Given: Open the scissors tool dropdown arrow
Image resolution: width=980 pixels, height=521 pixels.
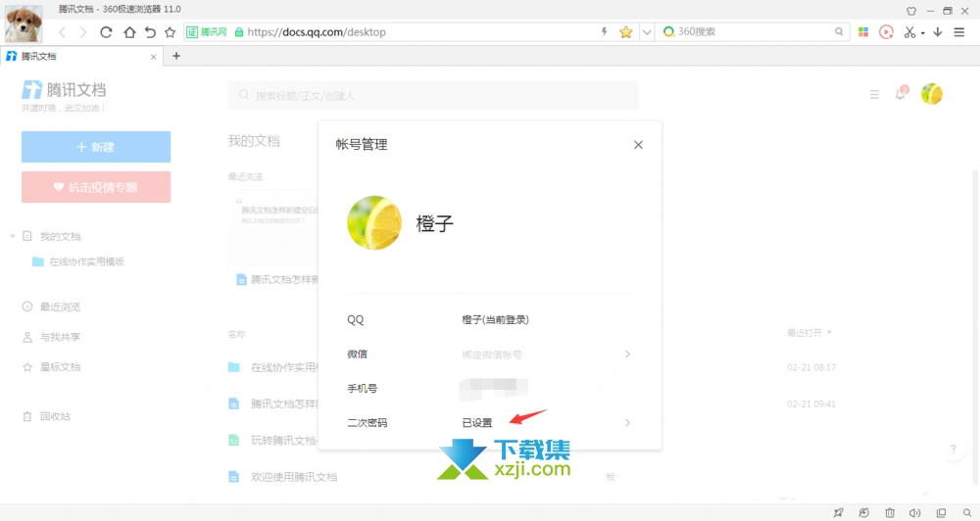Looking at the screenshot, I should tap(922, 33).
